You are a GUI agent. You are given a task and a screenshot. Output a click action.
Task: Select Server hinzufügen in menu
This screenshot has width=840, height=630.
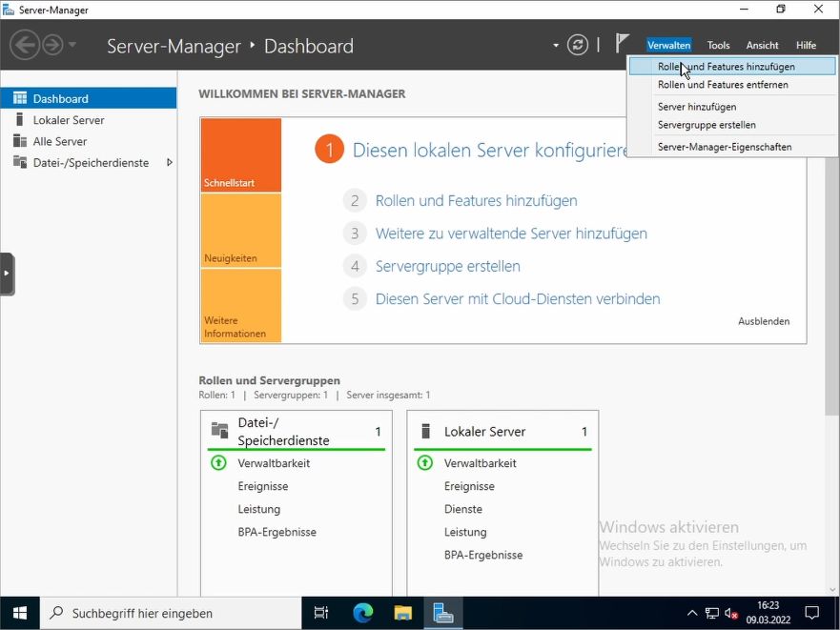coord(732,107)
